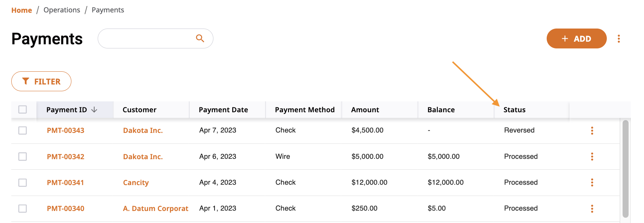The image size is (644, 223).
Task: Click the Apr 7, 2023 date cell
Action: point(218,130)
